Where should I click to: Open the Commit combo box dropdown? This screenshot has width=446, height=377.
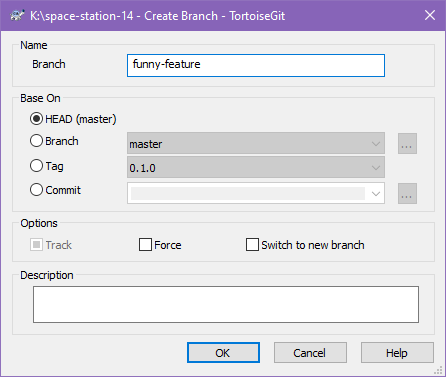pyautogui.click(x=376, y=193)
